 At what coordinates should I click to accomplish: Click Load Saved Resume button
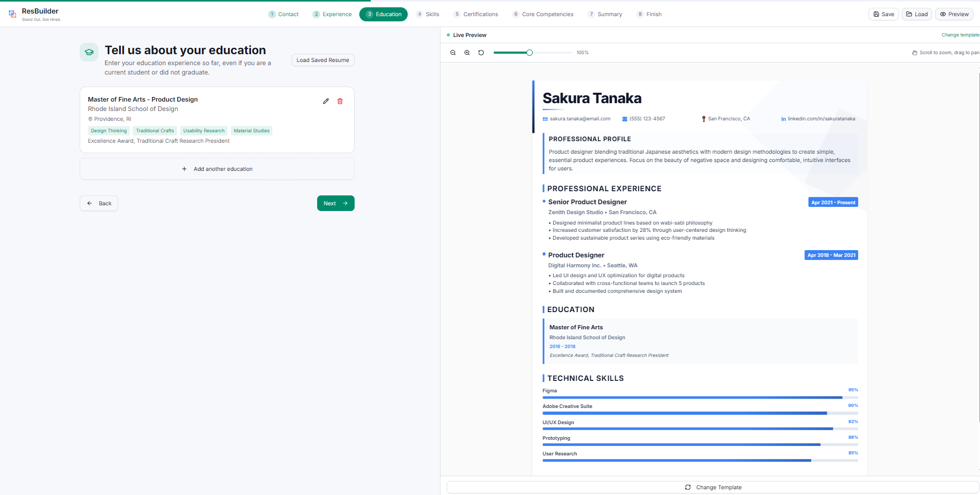click(x=323, y=60)
